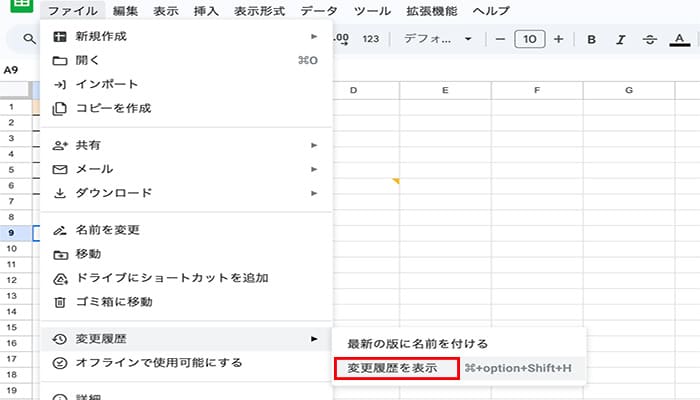This screenshot has height=400, width=700.
Task: Click the trash can icon beside ゴミ箱に移動
Action: (x=60, y=303)
